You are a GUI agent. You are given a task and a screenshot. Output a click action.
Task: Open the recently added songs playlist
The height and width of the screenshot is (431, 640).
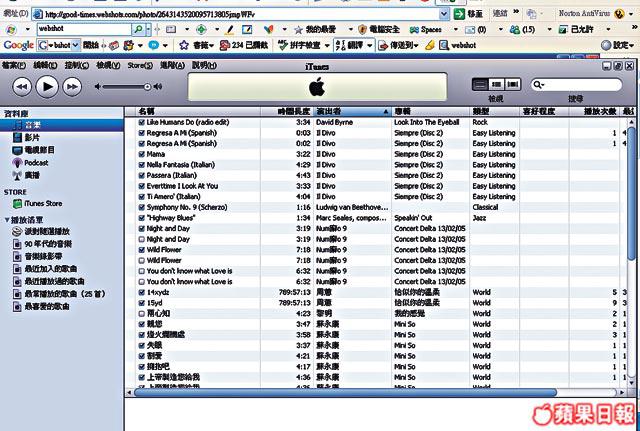point(45,269)
